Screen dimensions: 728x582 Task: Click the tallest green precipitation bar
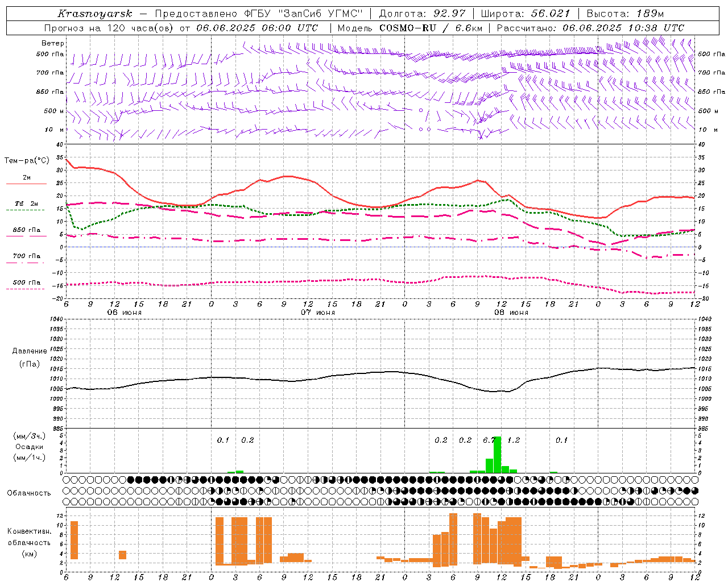pyautogui.click(x=497, y=455)
